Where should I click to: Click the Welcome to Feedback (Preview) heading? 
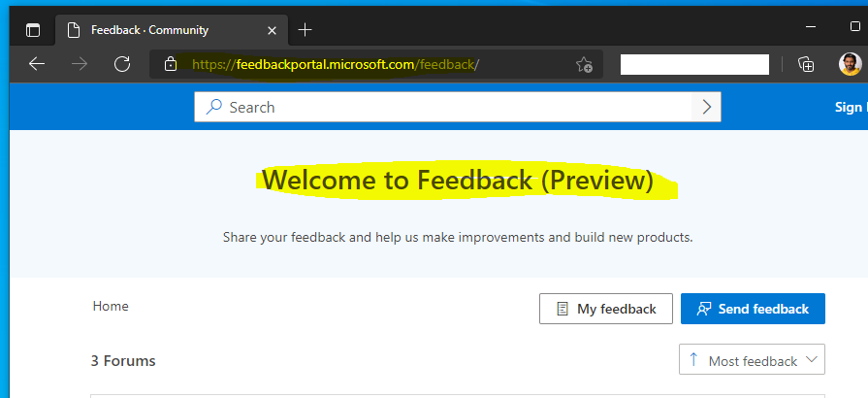tap(457, 181)
